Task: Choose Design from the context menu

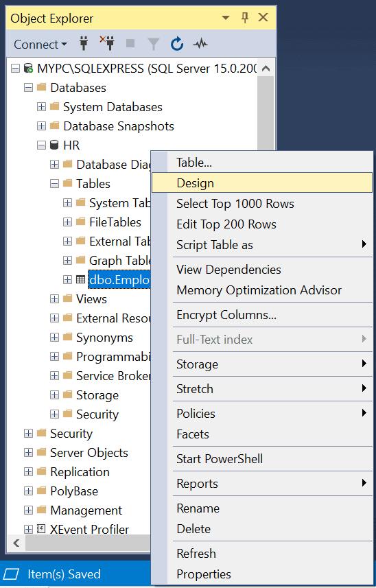Action: tap(262, 183)
